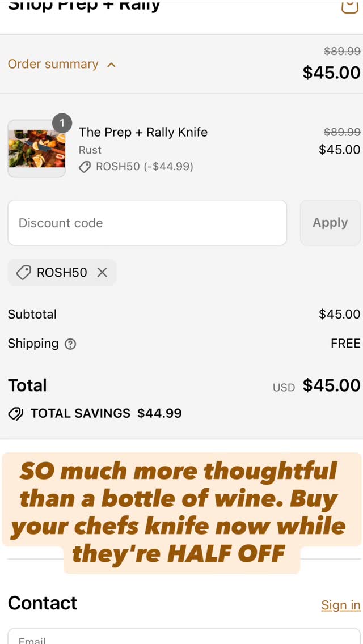Focus the Email contact field
This screenshot has height=644, width=363.
click(184, 636)
